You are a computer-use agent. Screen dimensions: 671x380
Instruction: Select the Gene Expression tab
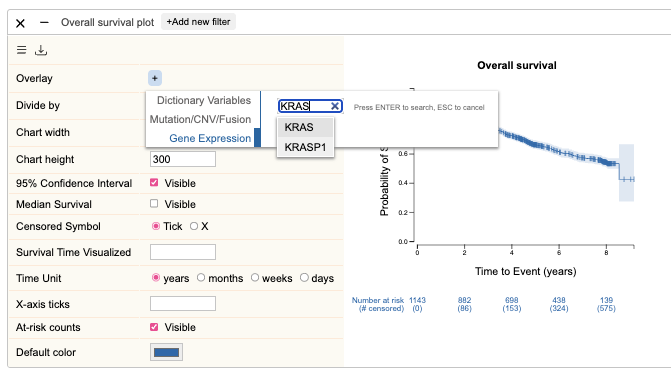click(x=210, y=138)
